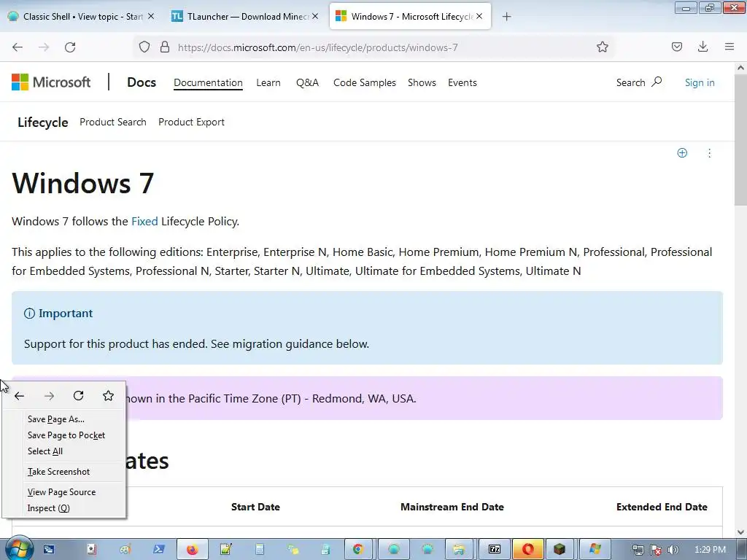Click the Microsoft logo
Image resolution: width=747 pixels, height=560 pixels.
(51, 82)
